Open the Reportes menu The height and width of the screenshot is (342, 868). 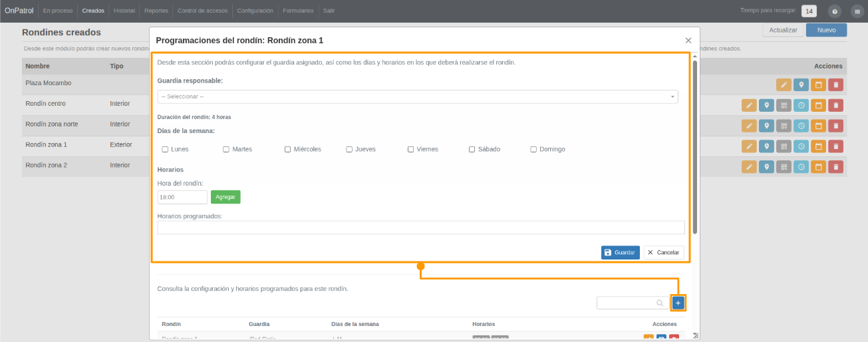[x=156, y=11]
